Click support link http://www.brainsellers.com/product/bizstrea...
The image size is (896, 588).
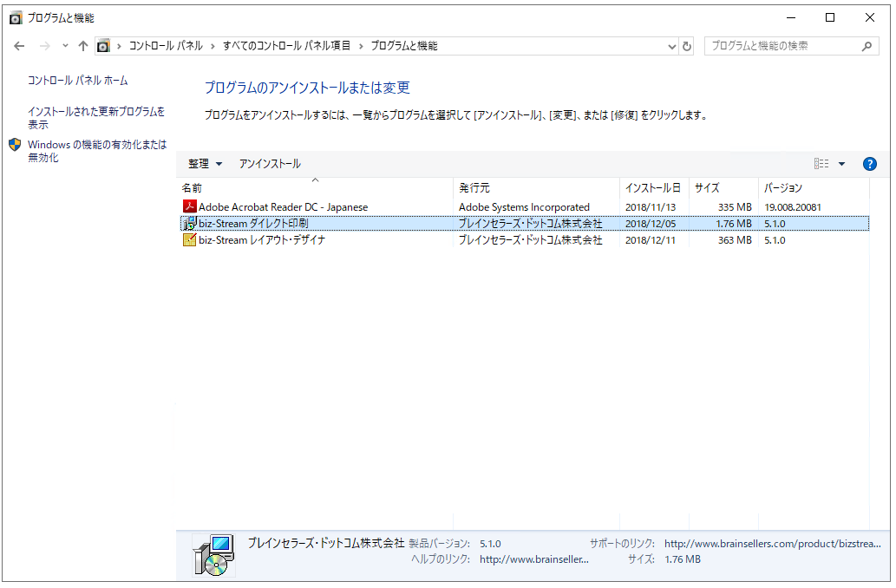pyautogui.click(x=773, y=544)
